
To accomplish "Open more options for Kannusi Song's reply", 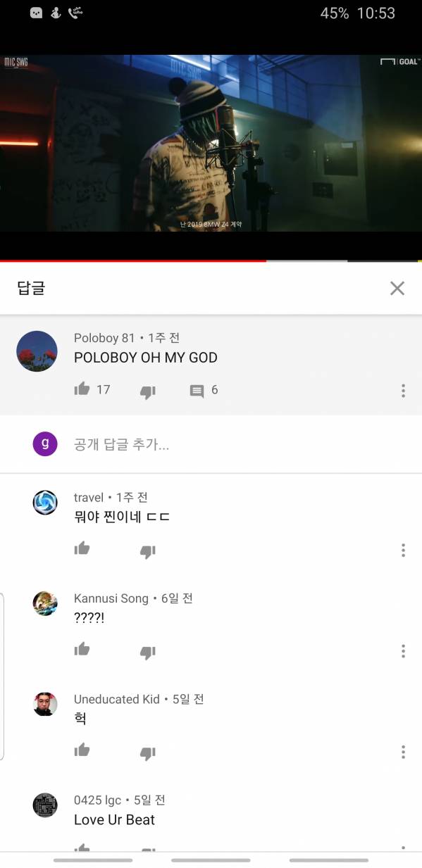I will pos(403,651).
